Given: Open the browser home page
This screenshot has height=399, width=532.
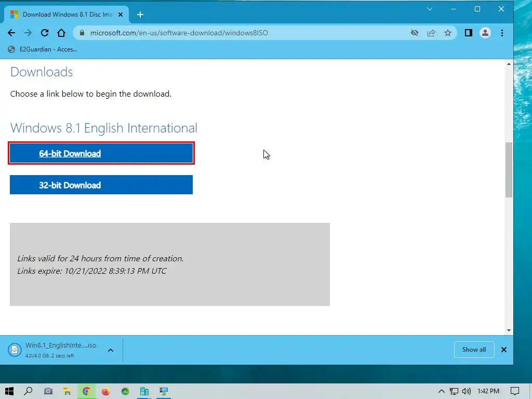Looking at the screenshot, I should tap(61, 33).
